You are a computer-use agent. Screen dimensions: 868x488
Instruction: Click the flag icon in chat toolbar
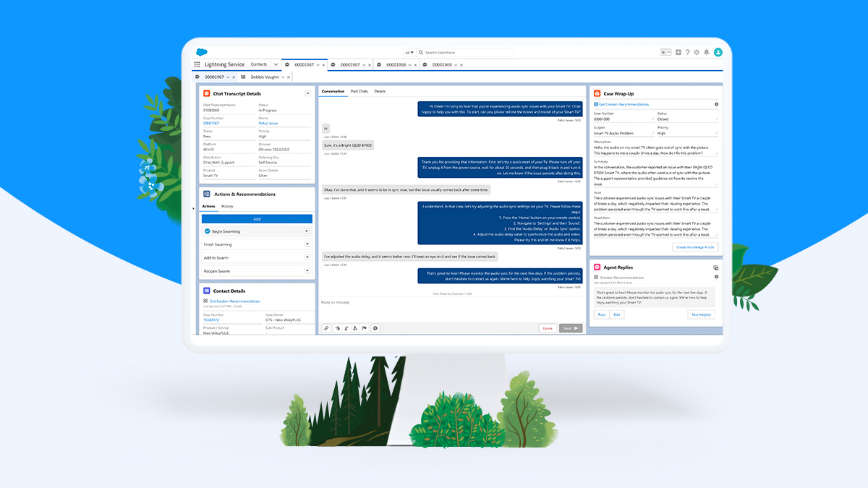(365, 328)
